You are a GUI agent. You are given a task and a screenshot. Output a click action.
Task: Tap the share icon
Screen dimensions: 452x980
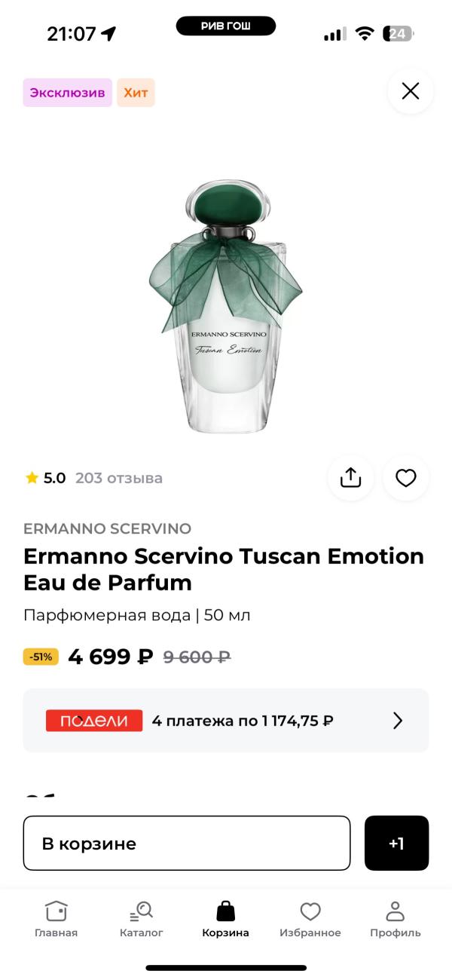click(350, 478)
